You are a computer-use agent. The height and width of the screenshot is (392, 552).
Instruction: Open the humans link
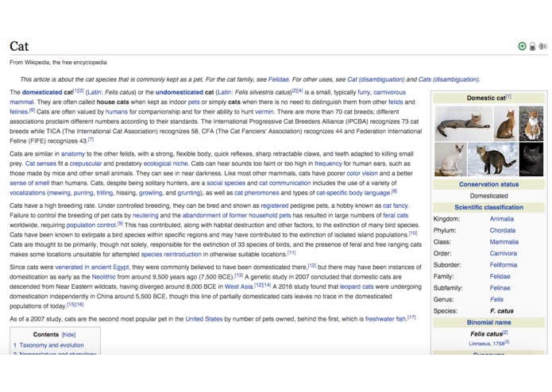click(x=117, y=112)
